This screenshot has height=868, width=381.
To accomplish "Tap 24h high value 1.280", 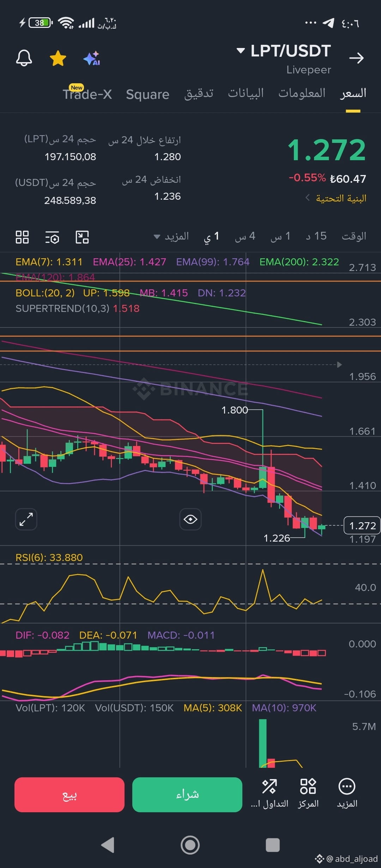I will (x=168, y=157).
